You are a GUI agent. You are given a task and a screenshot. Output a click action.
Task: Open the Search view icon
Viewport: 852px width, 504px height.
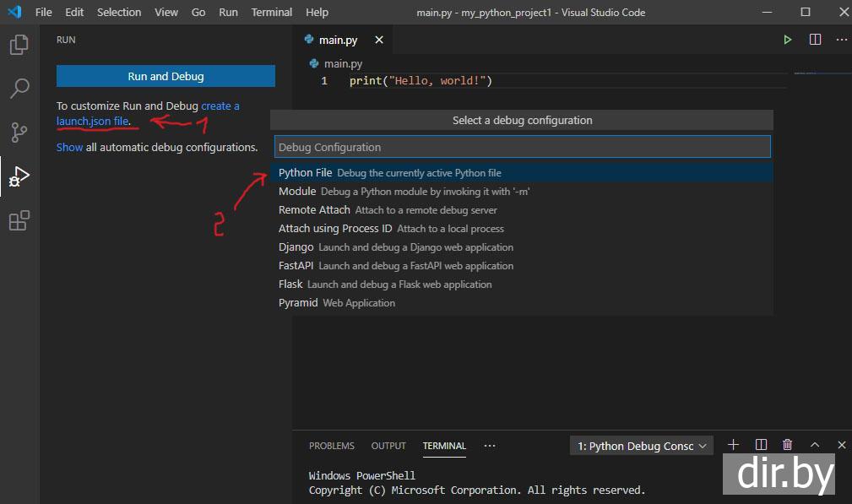point(19,88)
